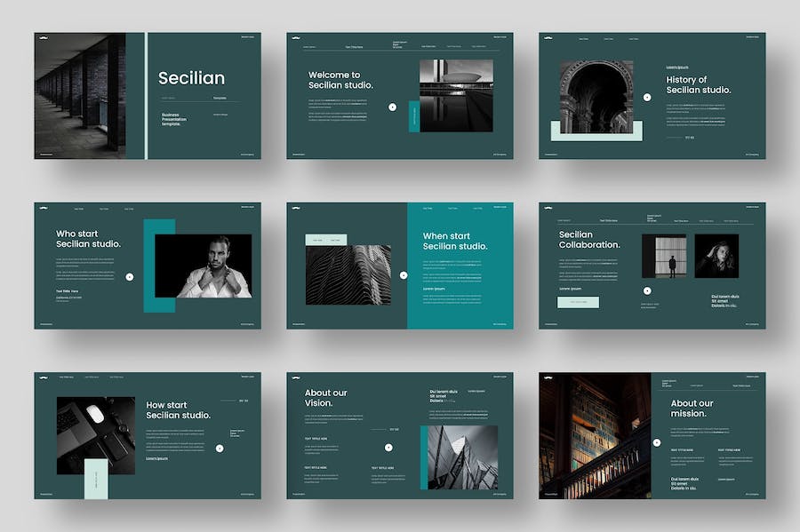
Task: Click the white circle icon on the mission slide
Action: [657, 443]
